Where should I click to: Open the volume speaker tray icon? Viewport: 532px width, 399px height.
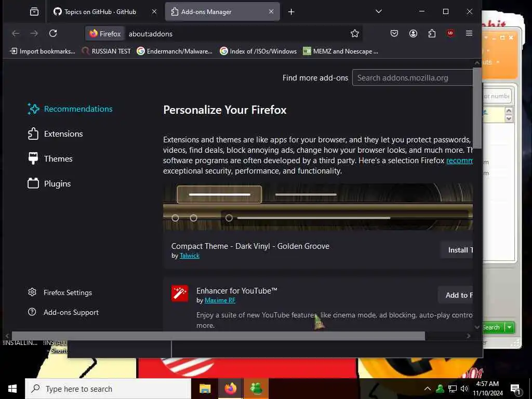tap(464, 389)
